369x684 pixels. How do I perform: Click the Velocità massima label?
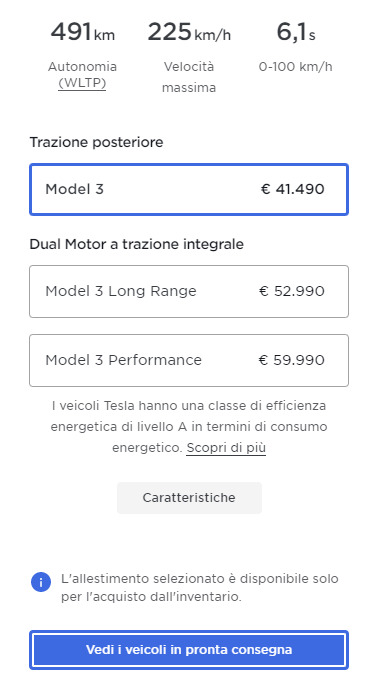pos(189,77)
